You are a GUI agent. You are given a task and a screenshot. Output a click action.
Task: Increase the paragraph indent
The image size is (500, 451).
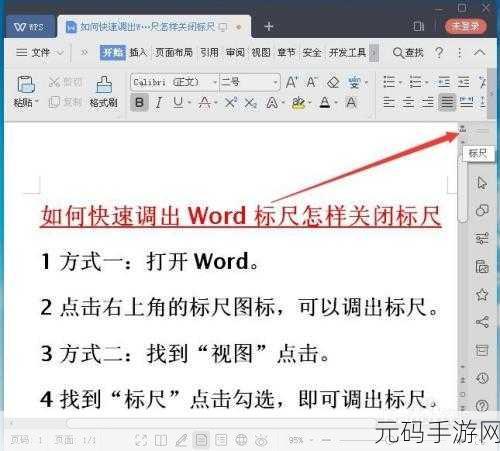click(x=463, y=82)
